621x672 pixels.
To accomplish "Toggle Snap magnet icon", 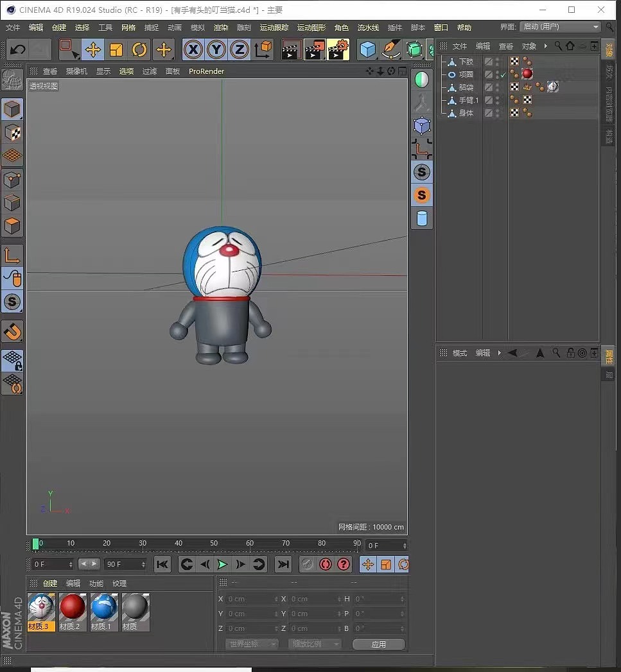I will (12, 331).
